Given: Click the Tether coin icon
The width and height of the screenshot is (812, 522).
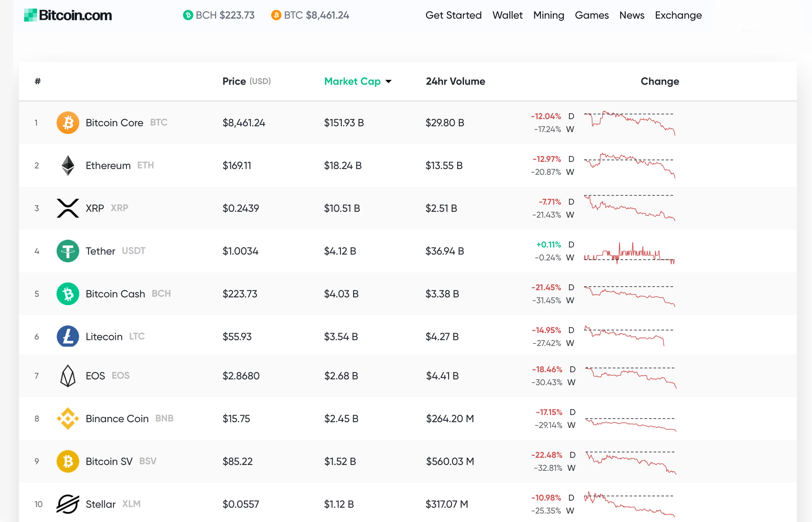Looking at the screenshot, I should 68,251.
